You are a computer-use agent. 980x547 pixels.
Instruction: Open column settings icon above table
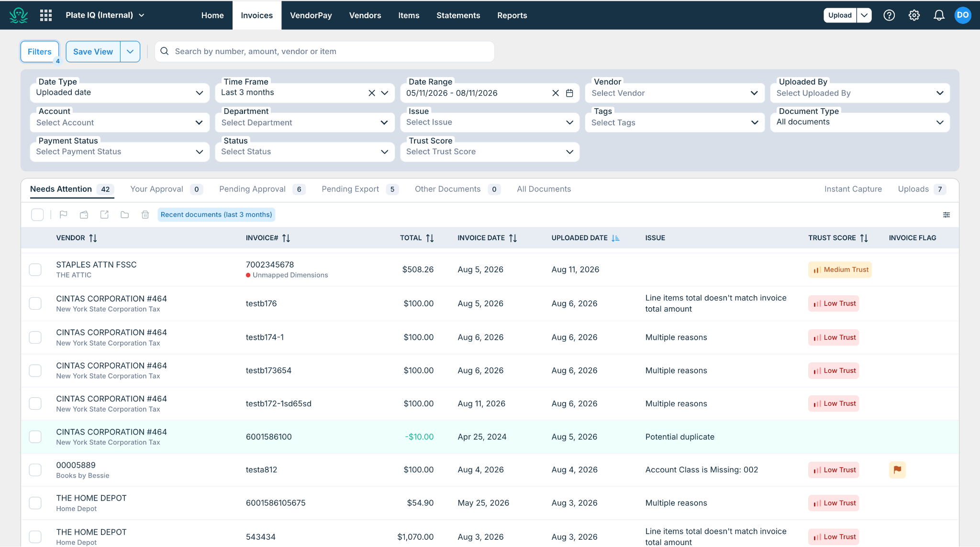[x=947, y=215]
